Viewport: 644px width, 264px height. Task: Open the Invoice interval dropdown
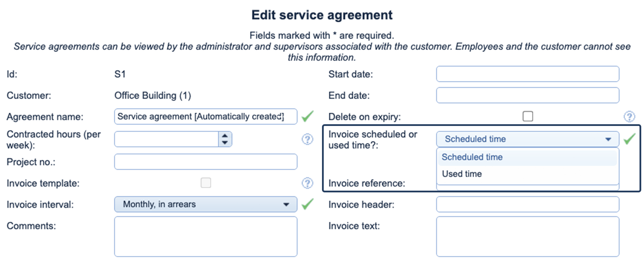click(x=286, y=204)
